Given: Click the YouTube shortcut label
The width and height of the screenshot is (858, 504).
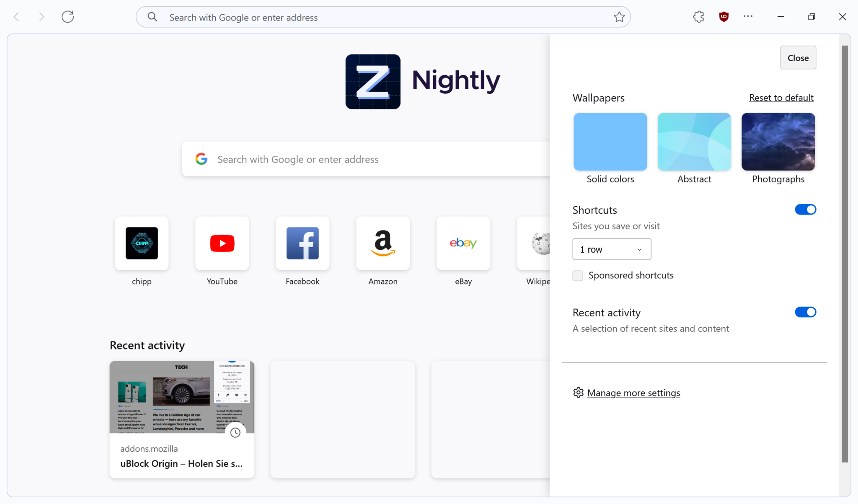Looking at the screenshot, I should [222, 282].
